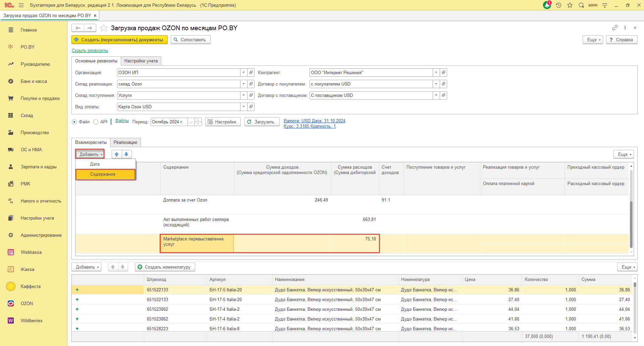Open favorites star icon in title bar

point(570,5)
